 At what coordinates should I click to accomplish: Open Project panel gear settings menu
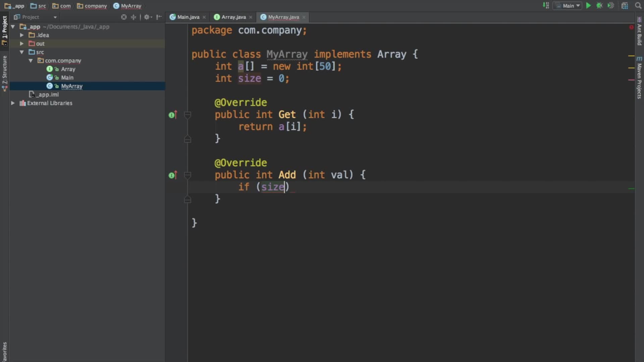pos(148,17)
